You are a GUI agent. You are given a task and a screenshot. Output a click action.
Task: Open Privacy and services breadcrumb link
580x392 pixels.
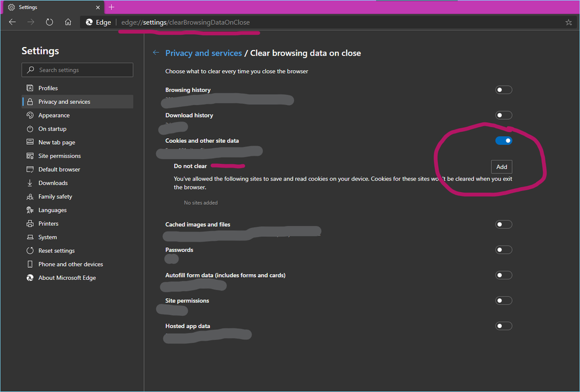[x=203, y=53]
